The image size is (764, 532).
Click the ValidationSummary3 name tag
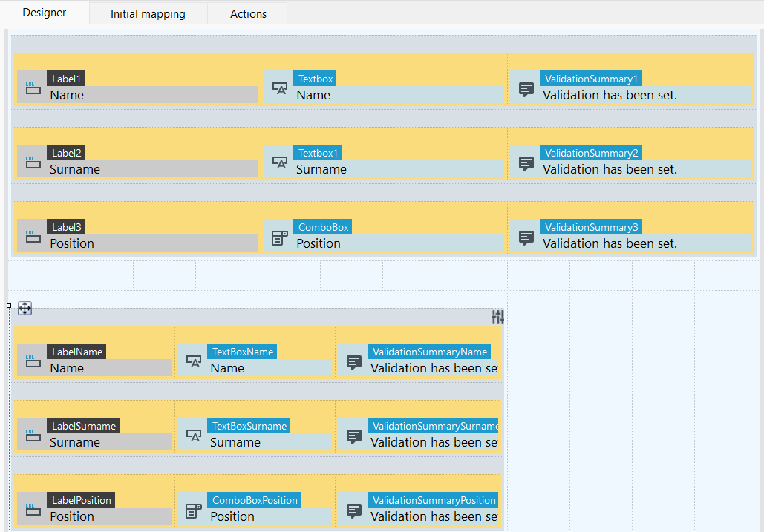coord(591,227)
